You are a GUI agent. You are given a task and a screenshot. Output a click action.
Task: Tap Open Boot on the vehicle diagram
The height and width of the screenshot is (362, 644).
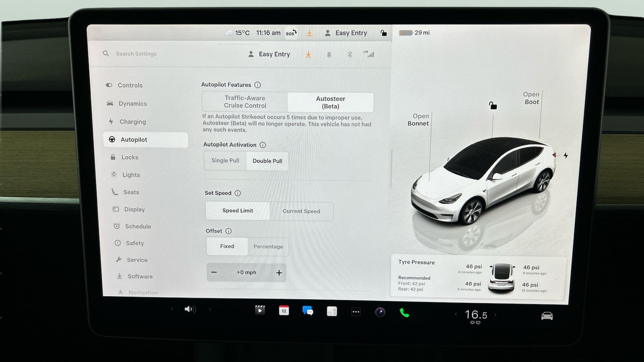531,98
